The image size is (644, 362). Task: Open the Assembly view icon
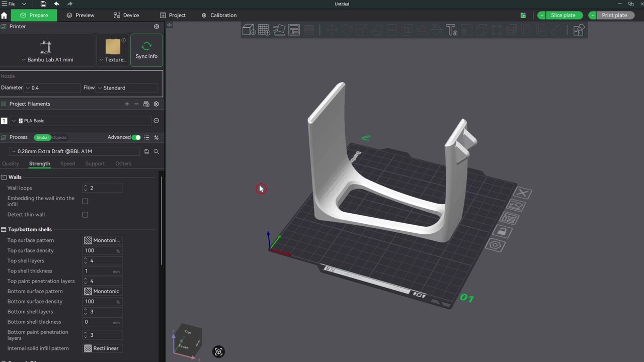(x=579, y=30)
